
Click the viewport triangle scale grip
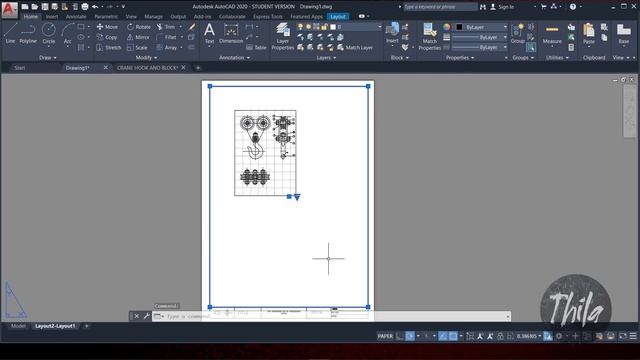click(x=297, y=197)
